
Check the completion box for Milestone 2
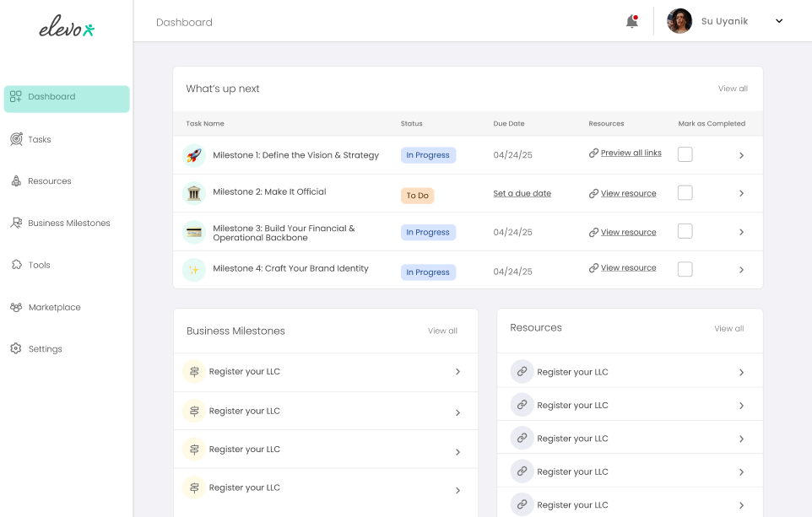[685, 193]
